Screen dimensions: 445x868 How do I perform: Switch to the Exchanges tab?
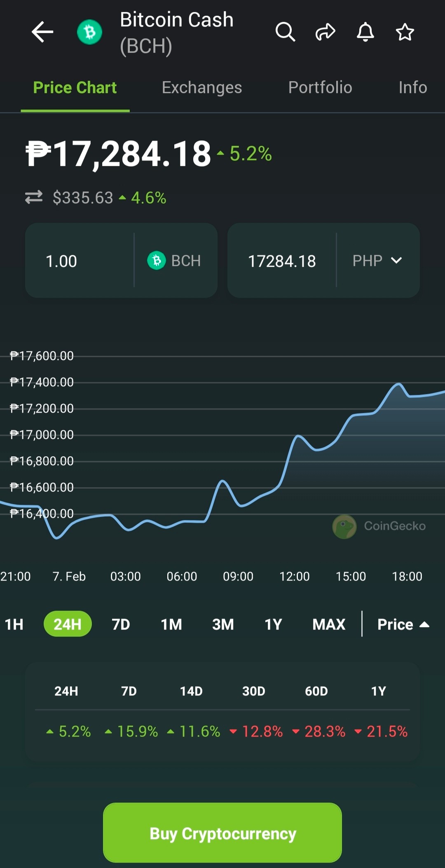pos(202,87)
